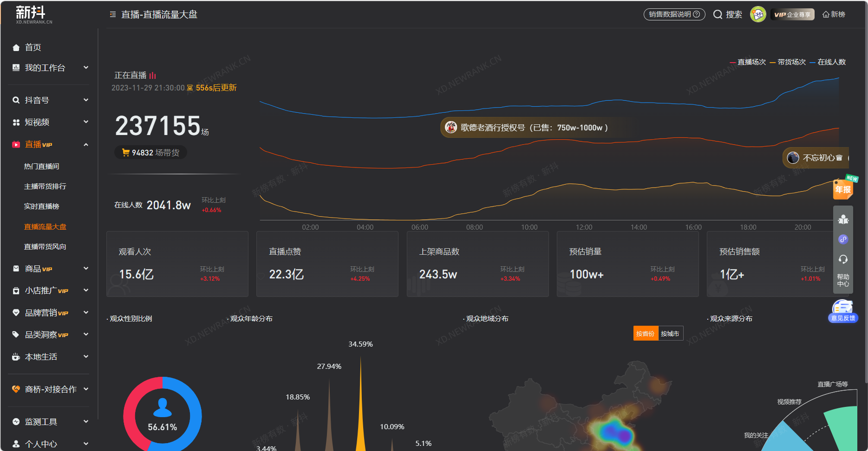
Task: Click the VIP 企业尊享 badge
Action: (792, 14)
